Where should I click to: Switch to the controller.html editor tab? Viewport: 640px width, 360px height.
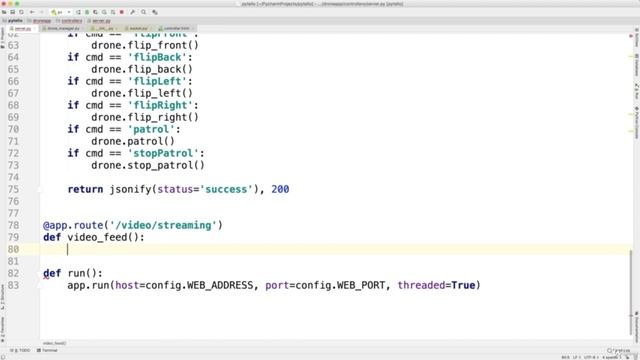pyautogui.click(x=176, y=29)
